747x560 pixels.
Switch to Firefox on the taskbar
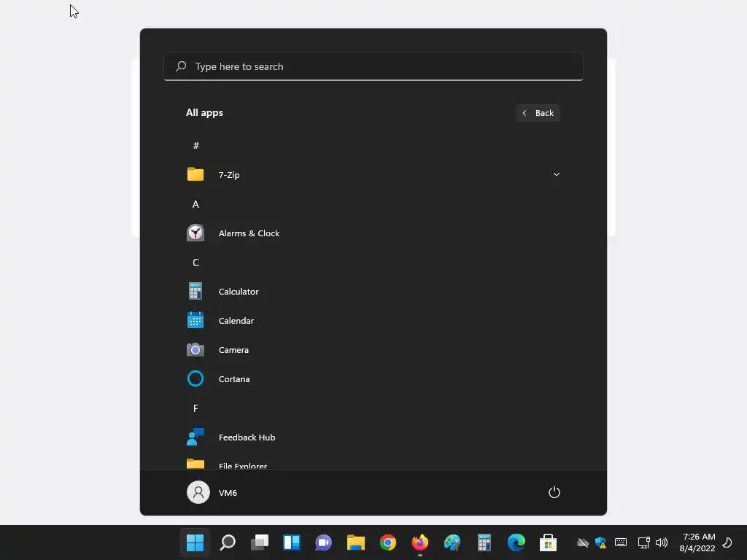(419, 542)
